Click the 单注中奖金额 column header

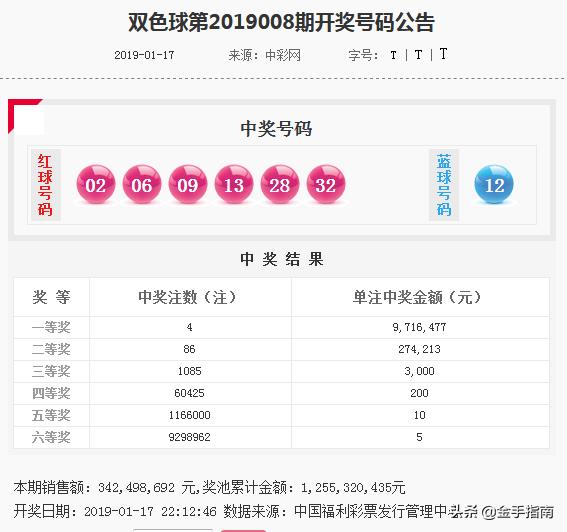click(417, 297)
